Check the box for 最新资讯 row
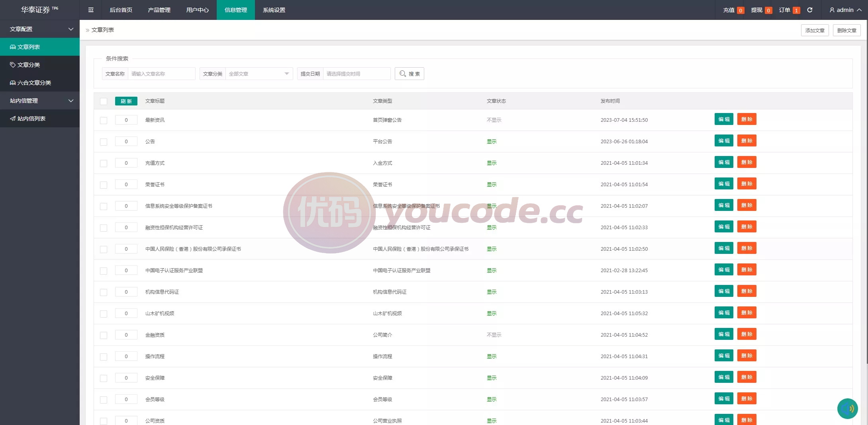 click(x=104, y=120)
